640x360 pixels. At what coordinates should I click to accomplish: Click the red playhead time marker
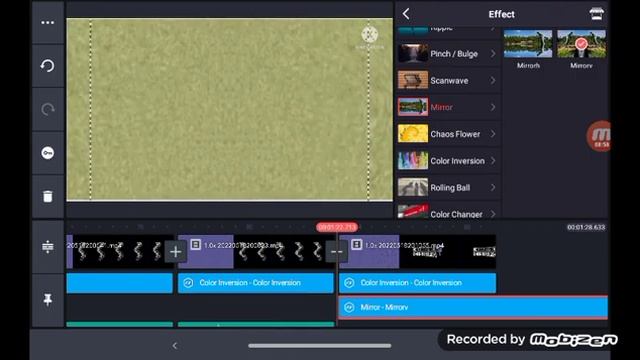coord(337,227)
